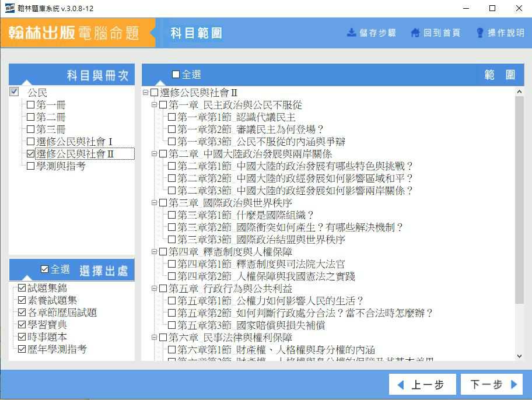Uncheck 素養試題集 source checkbox
This screenshot has height=400, width=532.
(22, 300)
